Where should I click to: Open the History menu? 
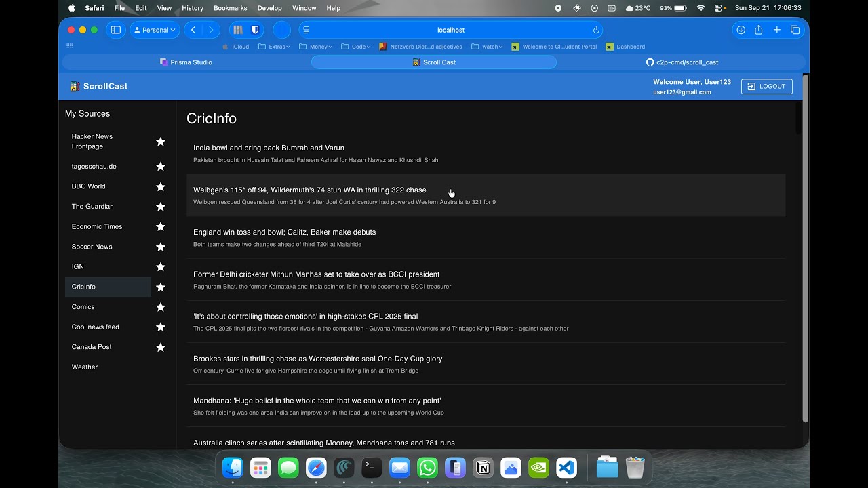192,8
